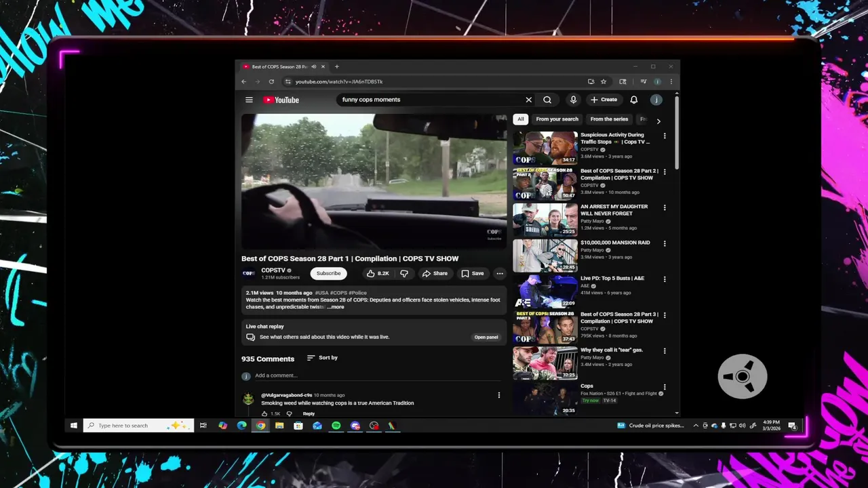Image resolution: width=868 pixels, height=488 pixels.
Task: Open more actions (three dots) beside Save
Action: coord(500,273)
